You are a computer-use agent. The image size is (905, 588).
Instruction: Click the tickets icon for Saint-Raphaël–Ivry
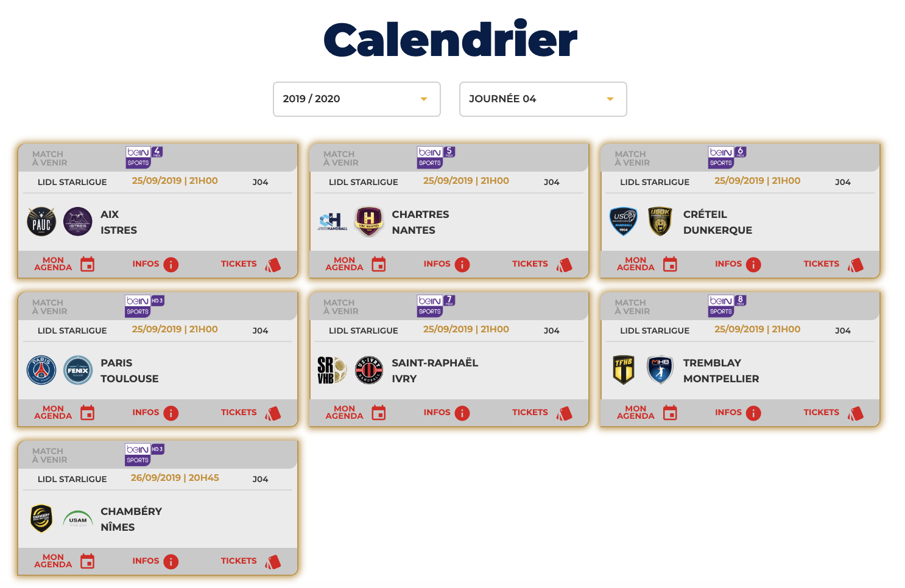(x=565, y=413)
